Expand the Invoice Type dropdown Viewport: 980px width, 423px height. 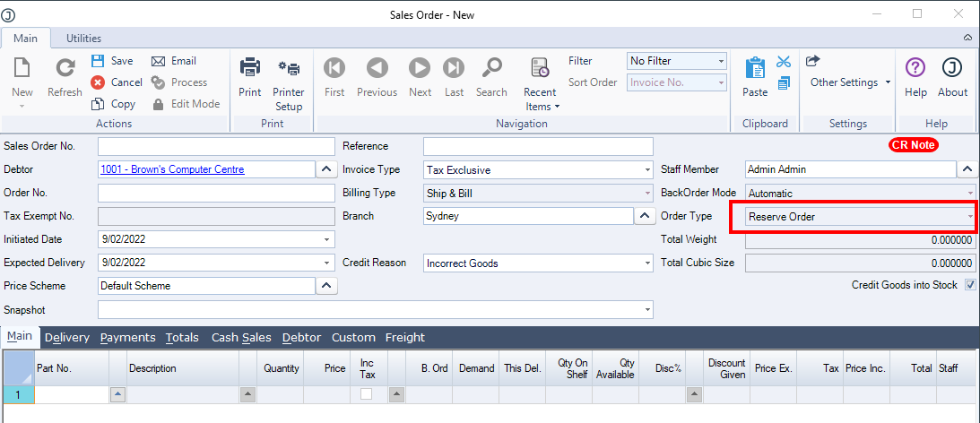(x=647, y=169)
